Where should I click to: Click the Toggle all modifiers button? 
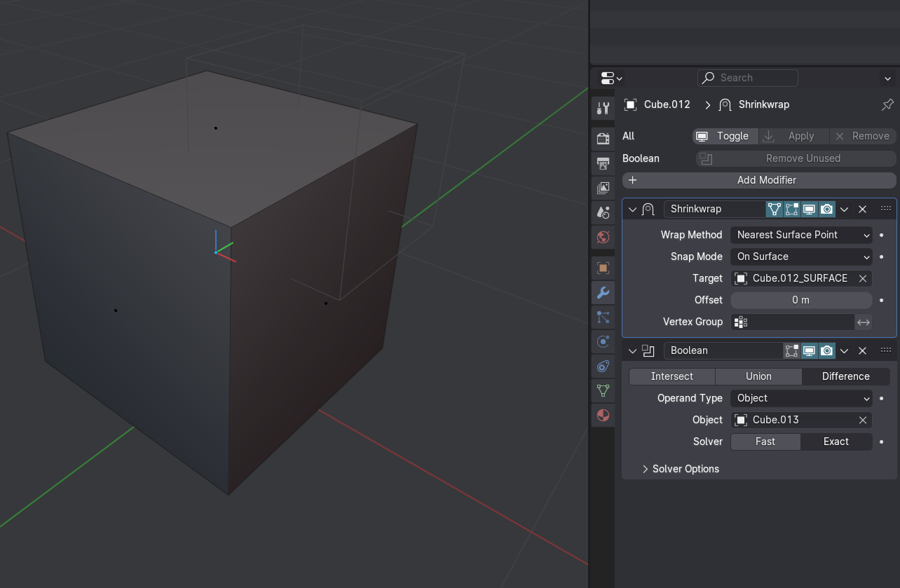click(x=725, y=136)
